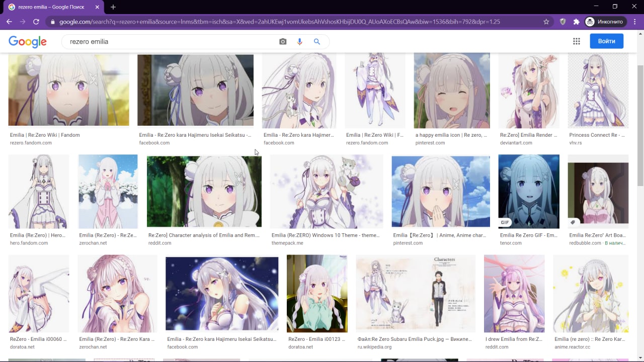Screen dimensions: 644x362
Task: Click the ru.wikipedia.org source link
Action: [x=374, y=347]
